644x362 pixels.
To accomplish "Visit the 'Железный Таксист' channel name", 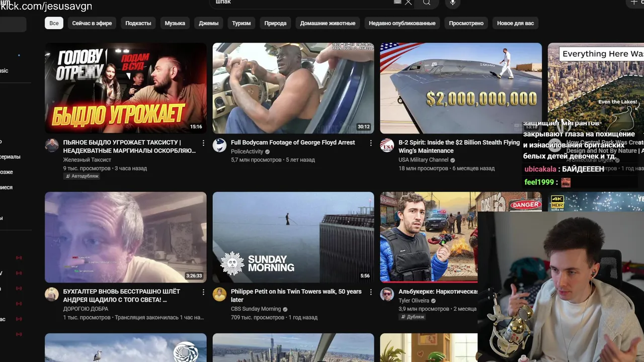I will click(x=87, y=160).
